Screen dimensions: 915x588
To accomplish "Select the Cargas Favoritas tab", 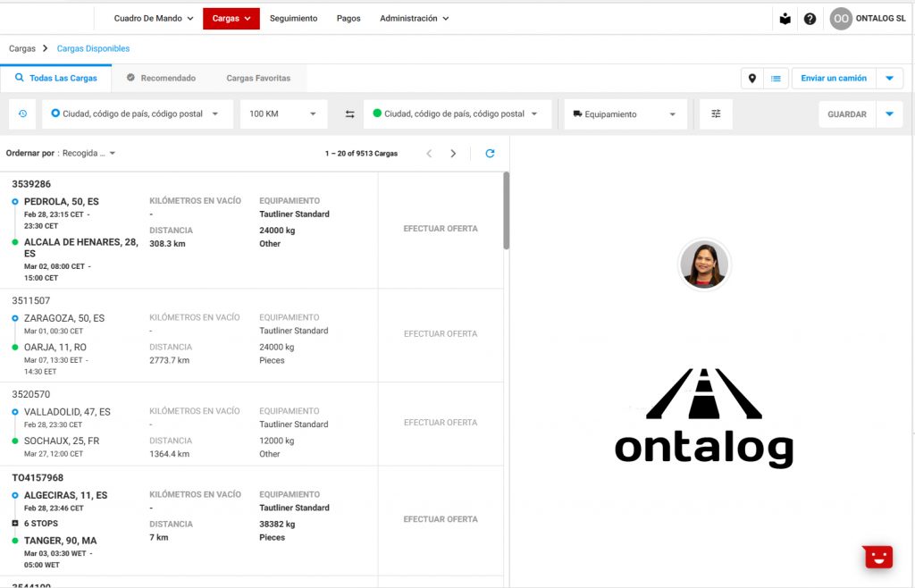I will (x=258, y=79).
